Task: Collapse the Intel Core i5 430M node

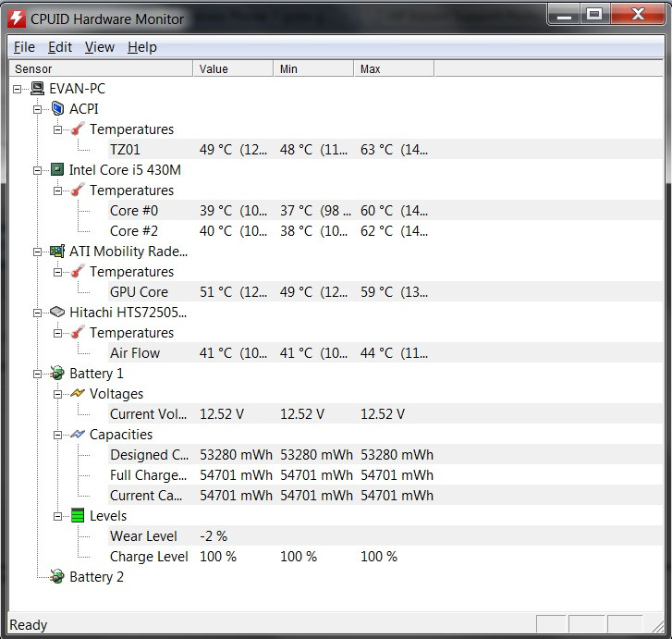Action: [x=37, y=170]
